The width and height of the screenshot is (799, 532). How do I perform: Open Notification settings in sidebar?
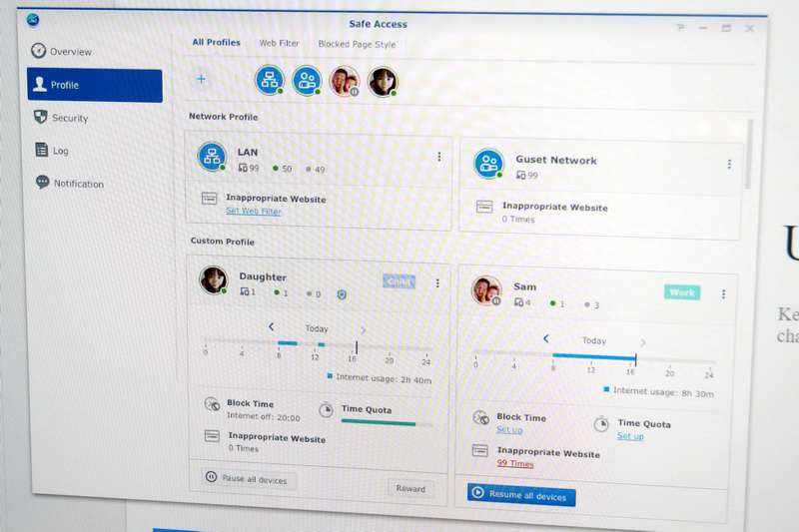click(69, 184)
